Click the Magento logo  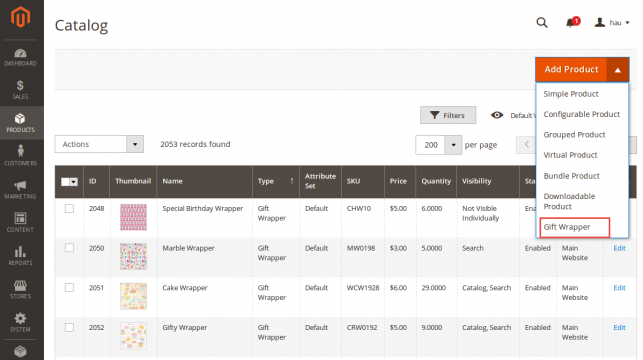[x=21, y=18]
